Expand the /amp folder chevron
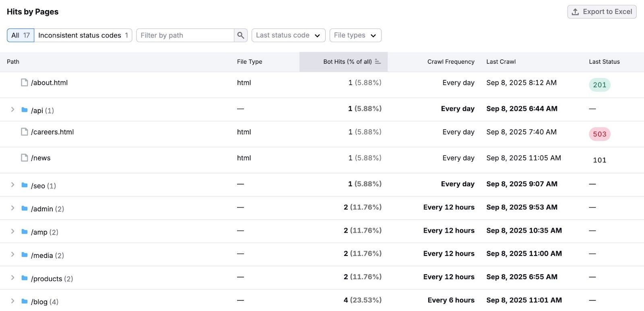644x311 pixels. pos(12,231)
